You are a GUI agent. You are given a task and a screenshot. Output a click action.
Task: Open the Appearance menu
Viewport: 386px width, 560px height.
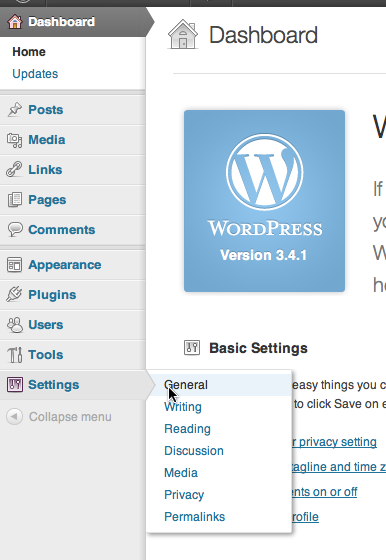[65, 265]
